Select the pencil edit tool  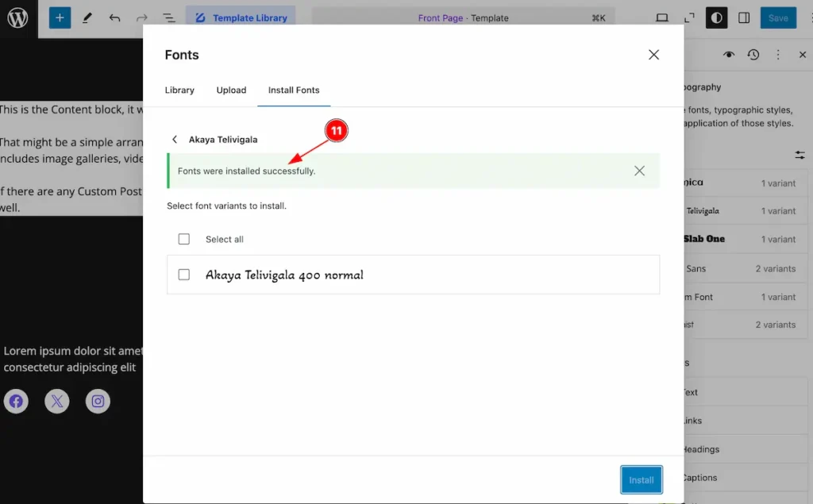click(x=87, y=18)
